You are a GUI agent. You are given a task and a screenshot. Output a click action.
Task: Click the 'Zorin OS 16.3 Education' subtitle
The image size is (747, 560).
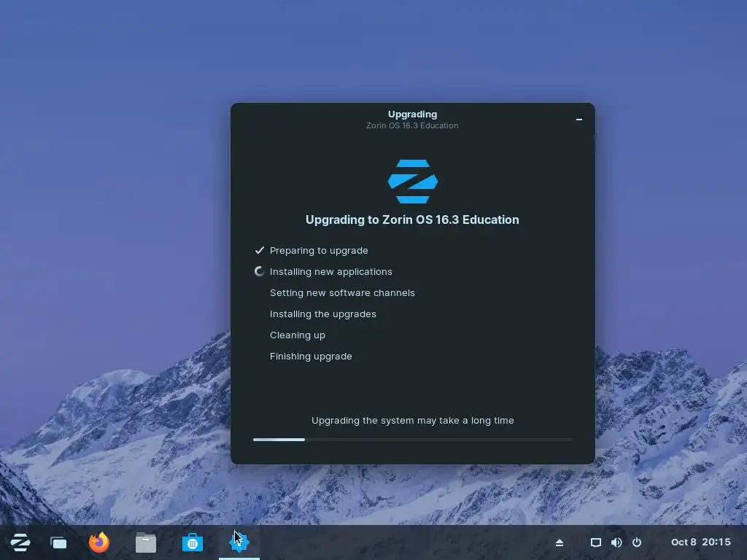point(413,125)
